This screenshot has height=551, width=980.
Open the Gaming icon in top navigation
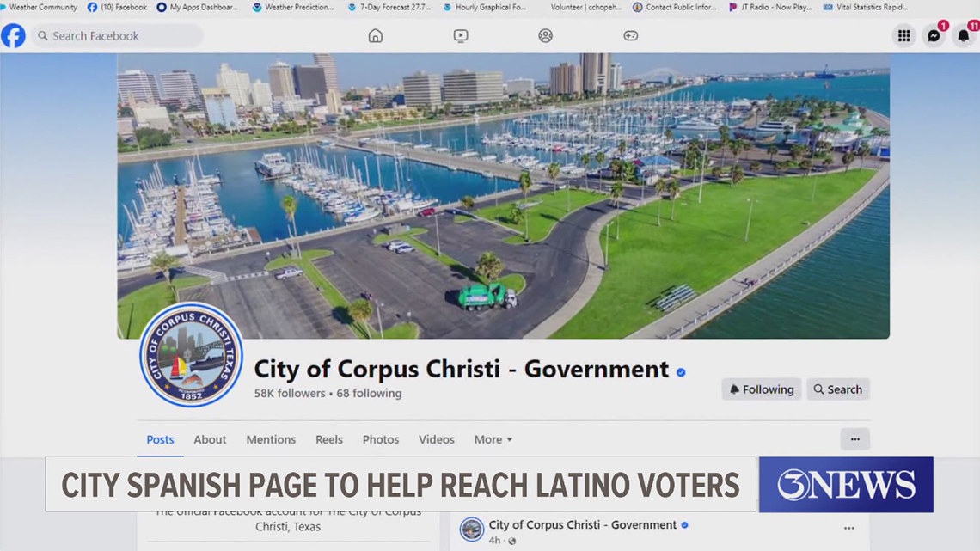tap(630, 36)
